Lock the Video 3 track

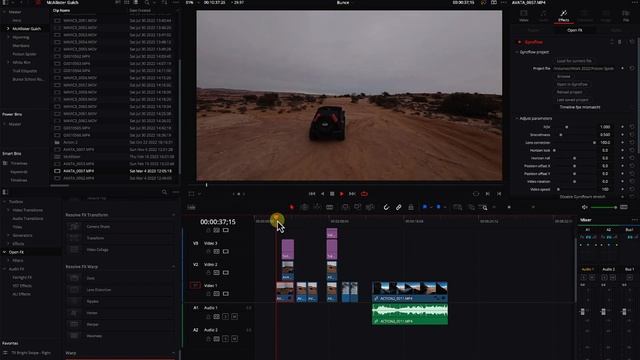pyautogui.click(x=208, y=251)
